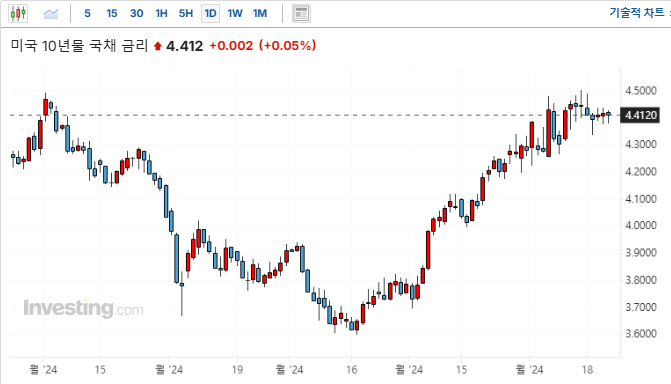
Task: Select the candlestick chart type icon
Action: coord(18,14)
